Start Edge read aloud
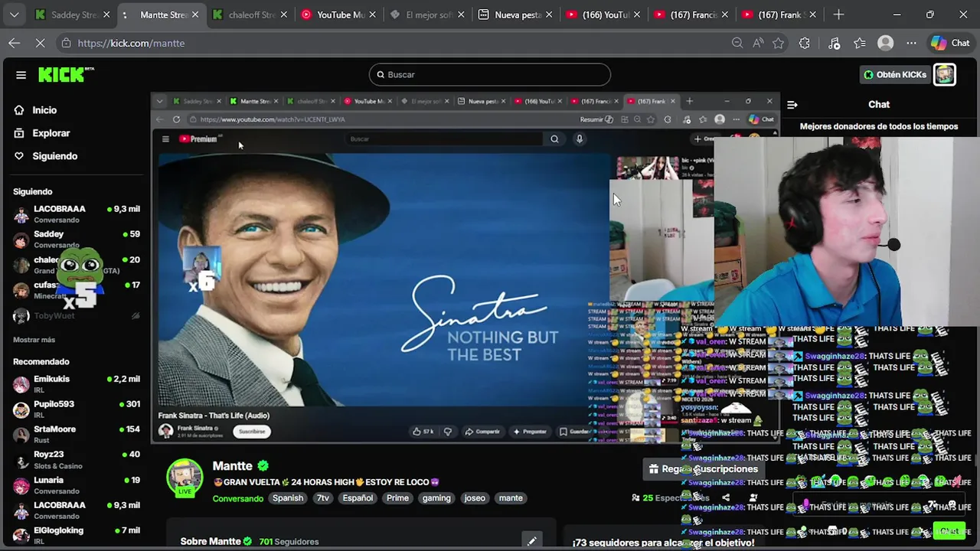The width and height of the screenshot is (980, 551). [758, 43]
